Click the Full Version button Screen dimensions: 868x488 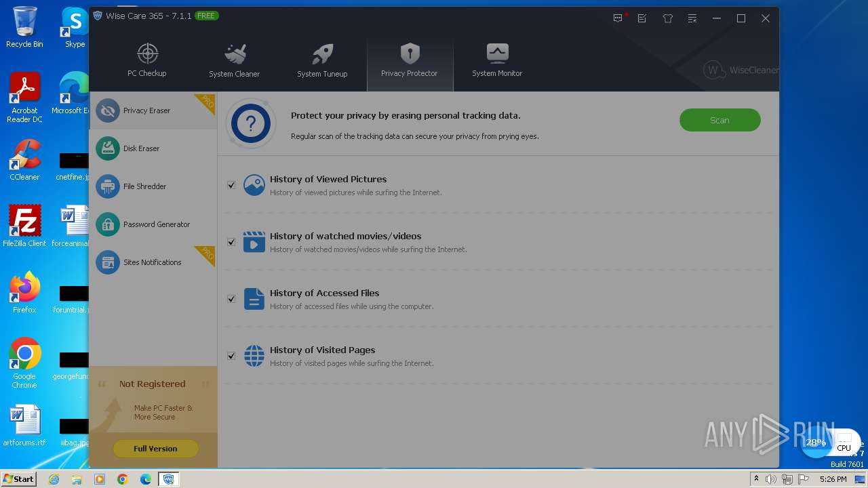click(x=155, y=449)
